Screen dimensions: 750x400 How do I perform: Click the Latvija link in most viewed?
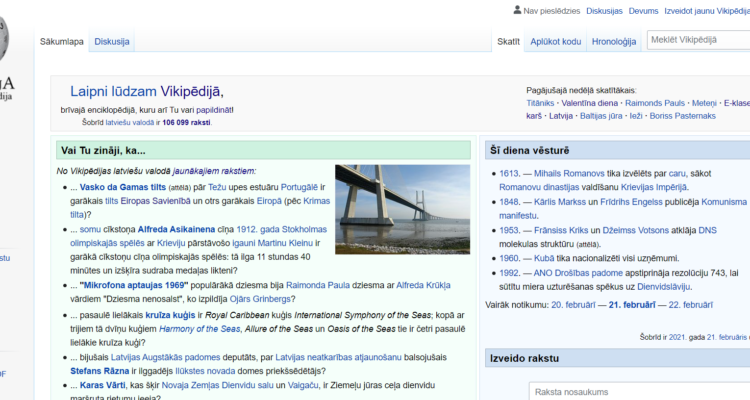pos(561,116)
